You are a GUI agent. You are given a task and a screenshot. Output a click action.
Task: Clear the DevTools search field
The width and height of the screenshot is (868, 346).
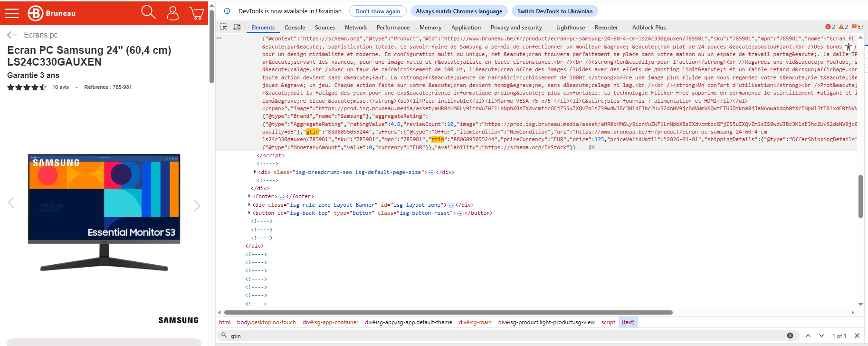790,336
